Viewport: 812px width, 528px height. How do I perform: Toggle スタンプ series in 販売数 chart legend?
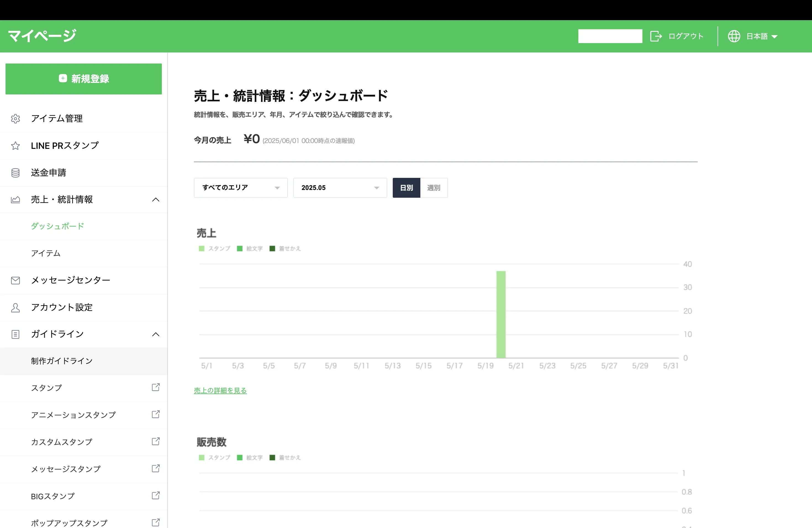click(215, 457)
